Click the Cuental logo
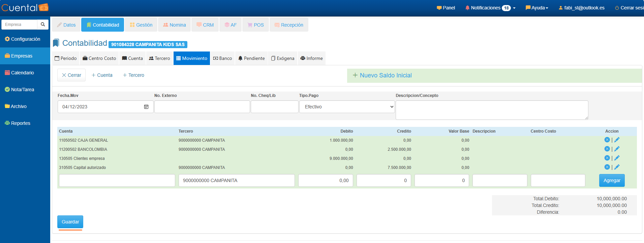Image resolution: width=644 pixels, height=243 pixels. pyautogui.click(x=25, y=7)
